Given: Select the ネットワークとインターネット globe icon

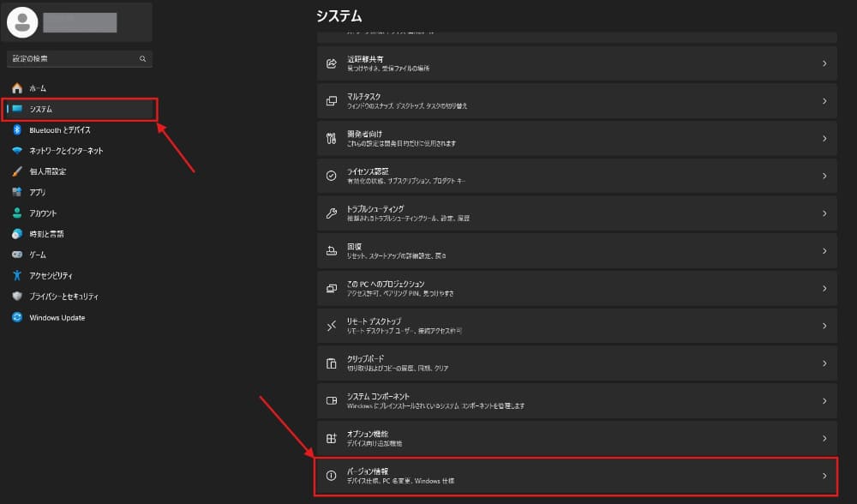Looking at the screenshot, I should (19, 152).
